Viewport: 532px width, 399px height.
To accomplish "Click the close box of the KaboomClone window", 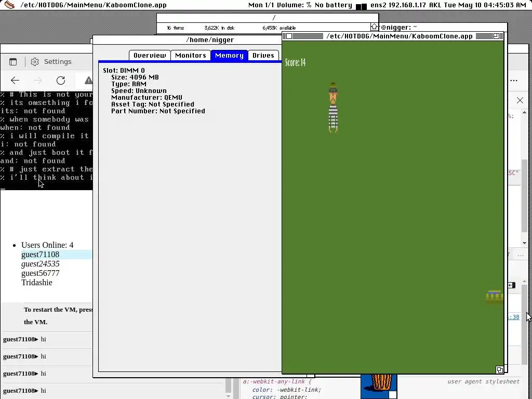I will tap(289, 36).
